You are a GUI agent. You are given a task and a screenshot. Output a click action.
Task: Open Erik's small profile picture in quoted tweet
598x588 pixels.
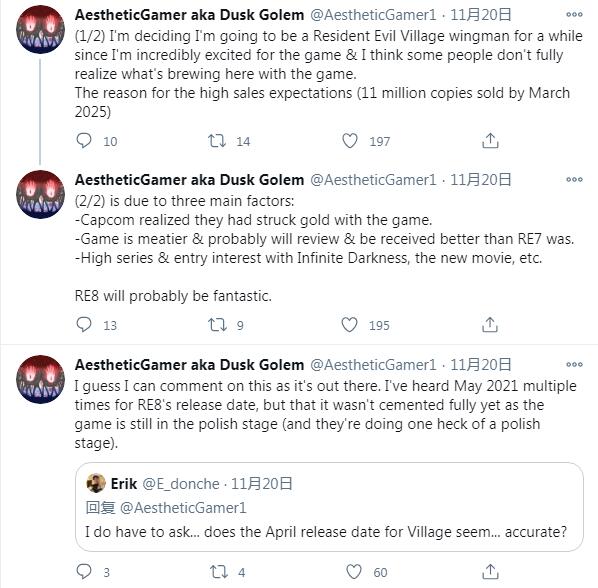(96, 483)
